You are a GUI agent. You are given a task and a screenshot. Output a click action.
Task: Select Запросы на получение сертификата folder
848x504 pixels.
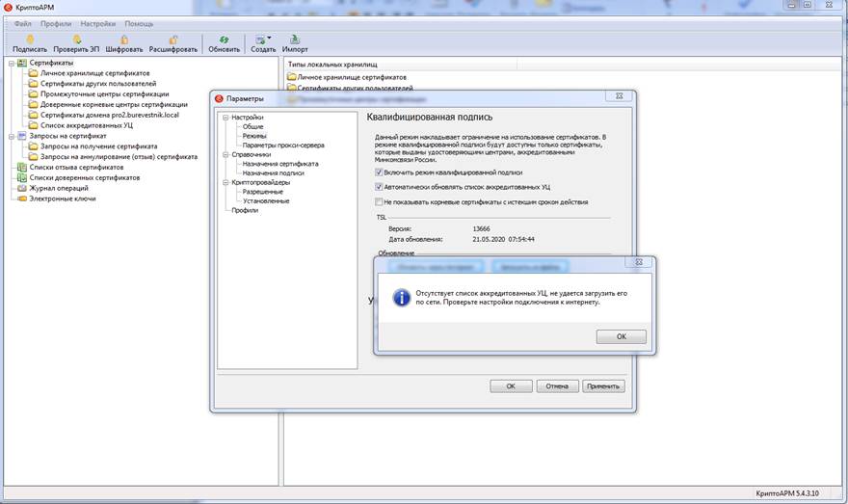93,146
